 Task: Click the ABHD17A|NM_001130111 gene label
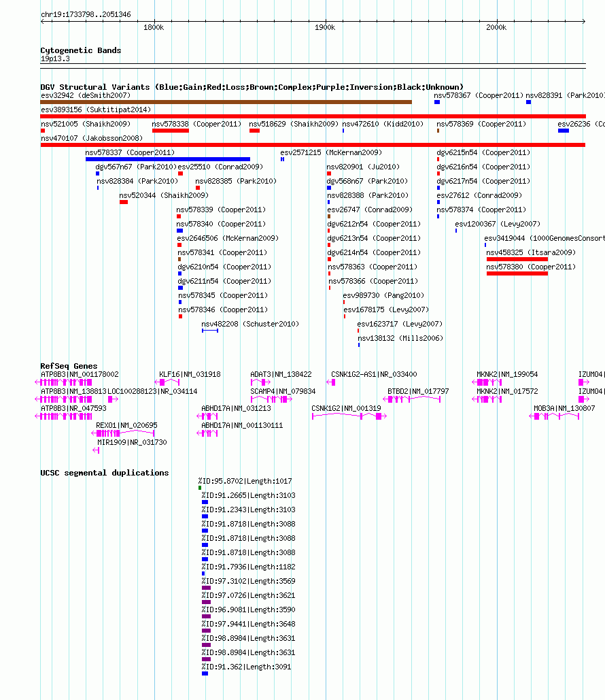tap(242, 425)
